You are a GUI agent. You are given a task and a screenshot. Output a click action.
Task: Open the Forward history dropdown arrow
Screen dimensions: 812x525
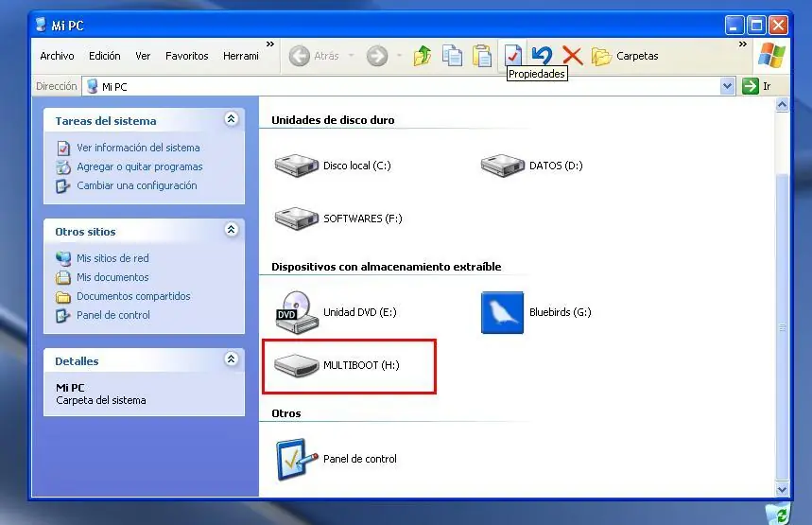pyautogui.click(x=399, y=56)
